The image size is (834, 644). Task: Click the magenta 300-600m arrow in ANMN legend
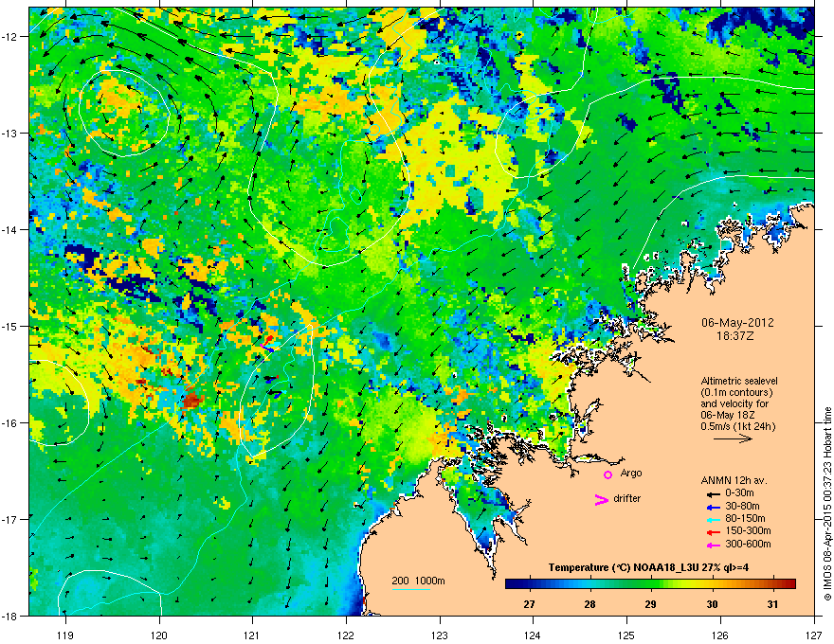point(714,546)
